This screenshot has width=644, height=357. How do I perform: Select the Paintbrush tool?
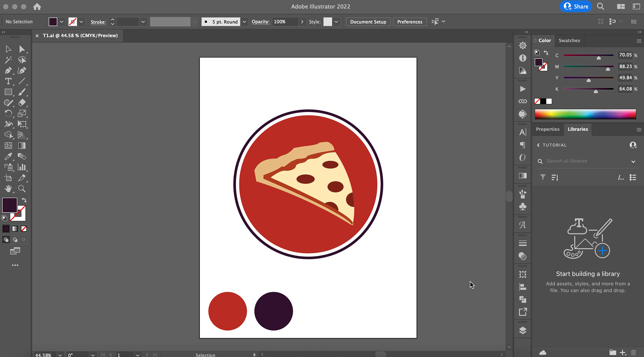click(x=22, y=92)
